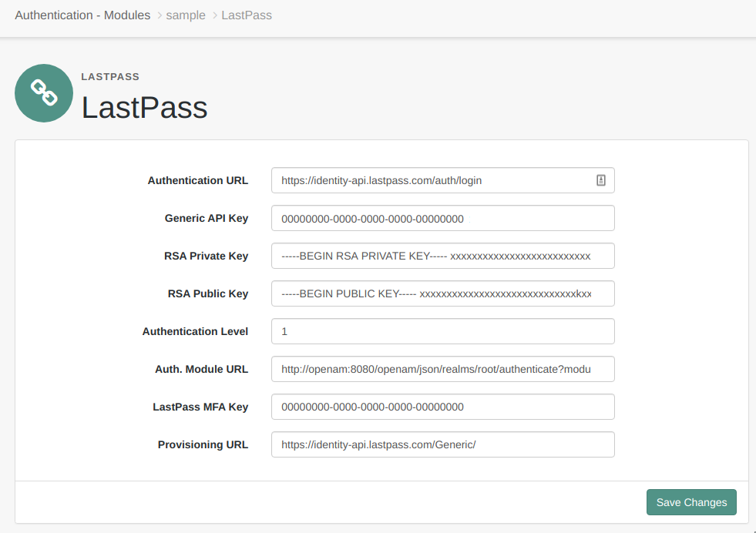756x533 pixels.
Task: Edit the RSA Private Key field
Action: pos(442,256)
